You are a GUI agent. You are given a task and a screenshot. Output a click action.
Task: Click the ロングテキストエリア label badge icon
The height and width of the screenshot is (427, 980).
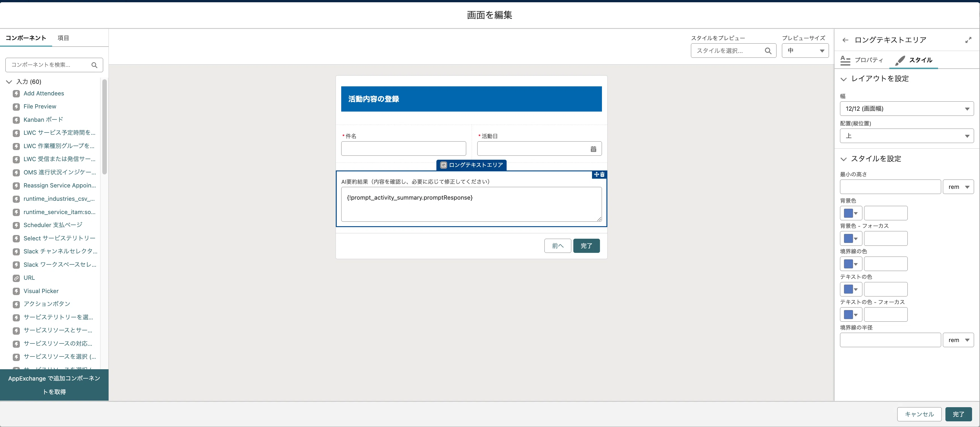(x=443, y=165)
